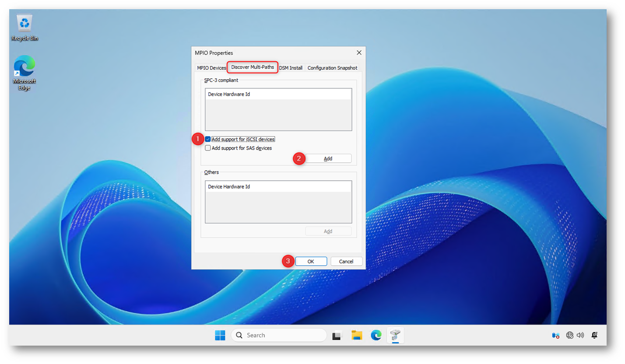Click the taskbar Search box
Viewport: 625px width, 364px height.
[x=279, y=335]
